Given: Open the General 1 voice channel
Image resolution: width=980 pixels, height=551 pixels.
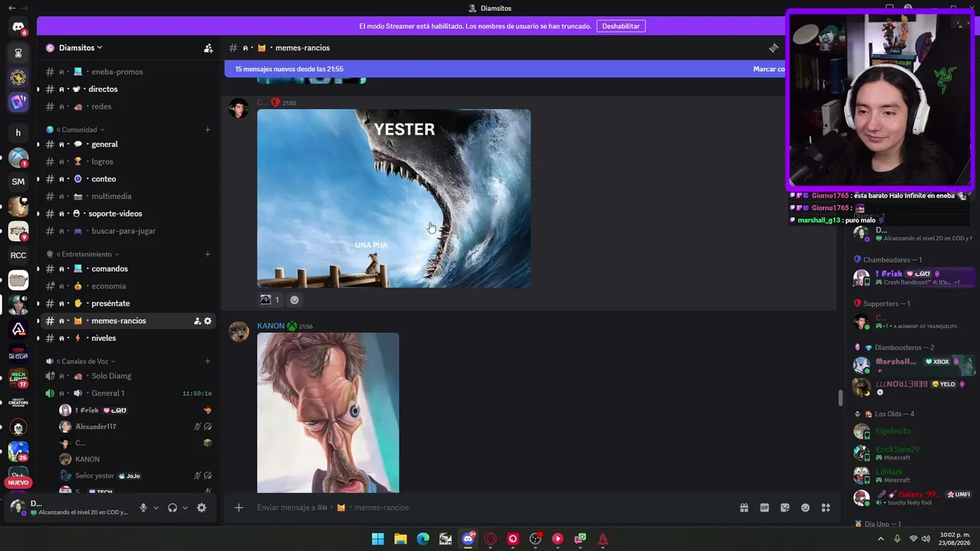Looking at the screenshot, I should pos(129,393).
